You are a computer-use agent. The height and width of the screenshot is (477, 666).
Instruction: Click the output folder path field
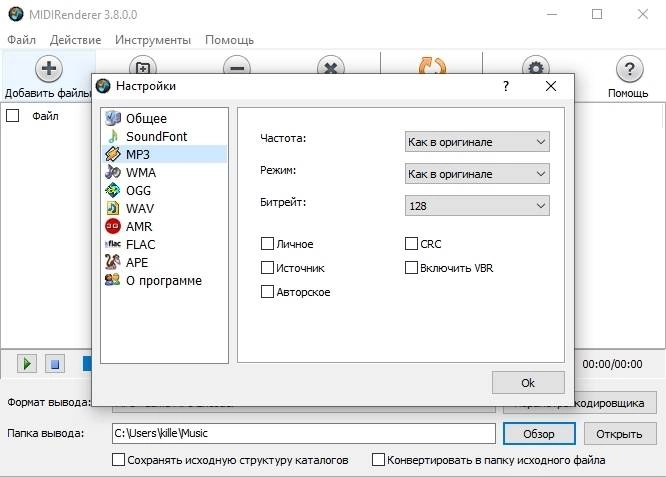point(304,433)
